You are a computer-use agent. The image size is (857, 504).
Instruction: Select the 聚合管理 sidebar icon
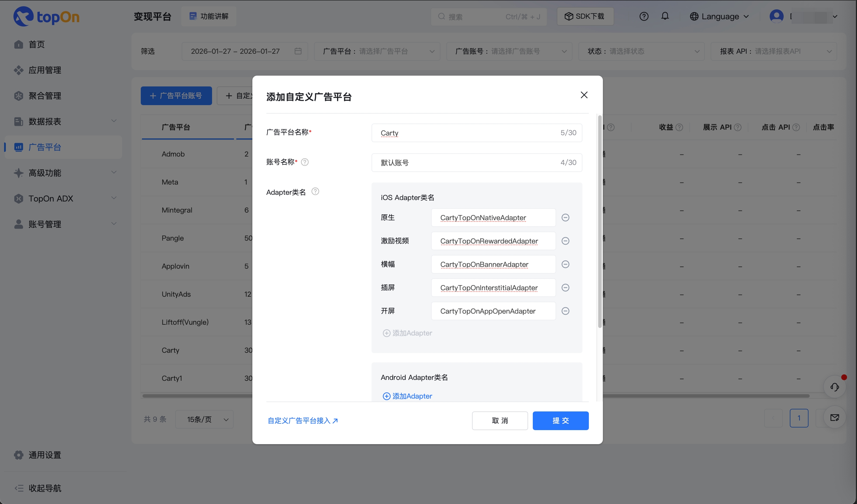tap(19, 95)
